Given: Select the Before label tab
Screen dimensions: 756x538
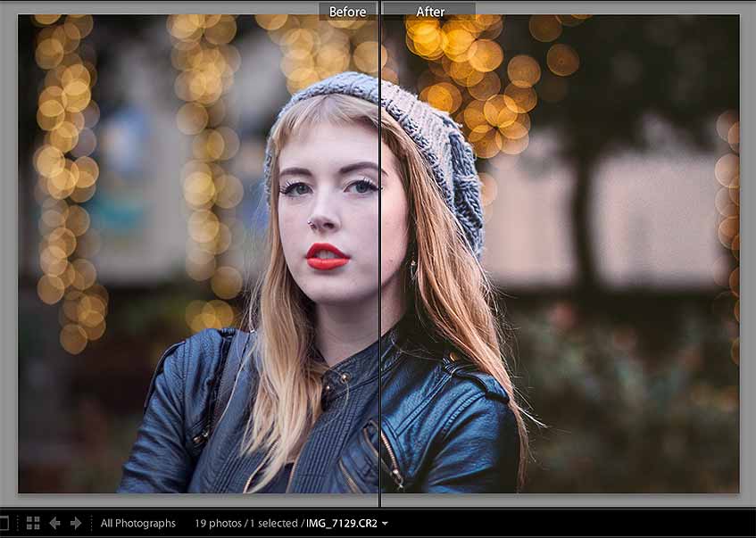Looking at the screenshot, I should point(347,12).
